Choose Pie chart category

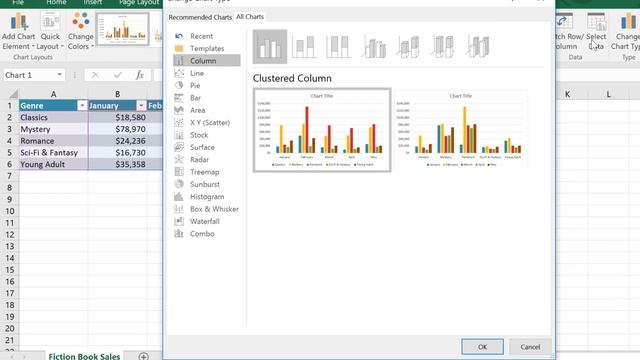pos(207,85)
